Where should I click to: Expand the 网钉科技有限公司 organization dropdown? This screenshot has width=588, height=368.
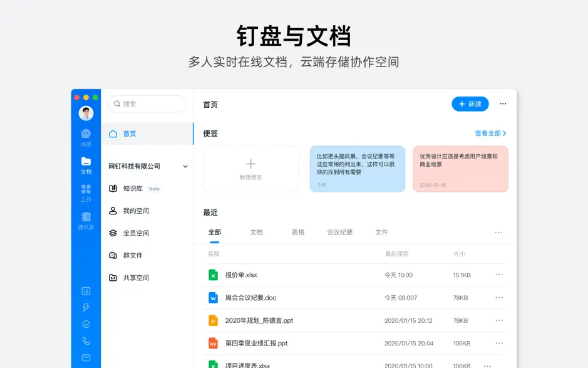click(x=185, y=166)
